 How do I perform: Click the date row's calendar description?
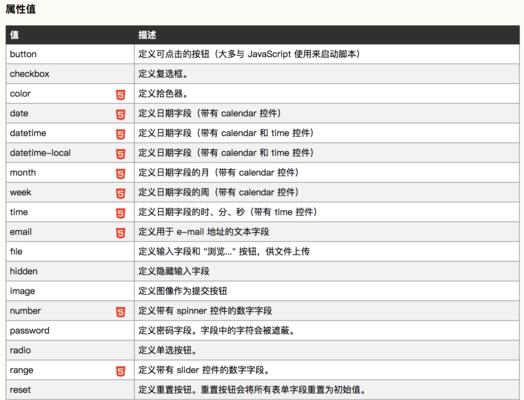tap(209, 113)
